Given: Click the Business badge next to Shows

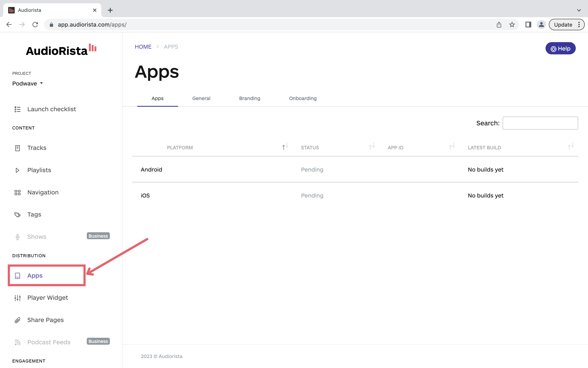Looking at the screenshot, I should tap(98, 236).
